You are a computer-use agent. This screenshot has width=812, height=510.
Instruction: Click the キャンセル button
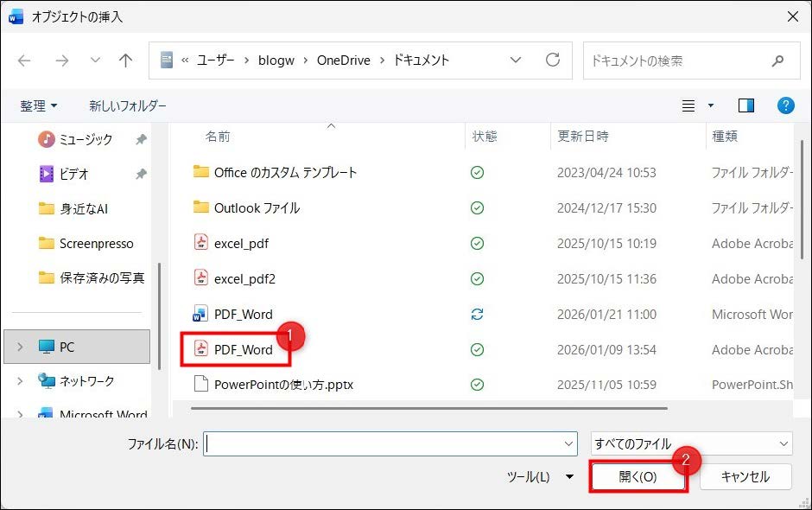(x=745, y=476)
